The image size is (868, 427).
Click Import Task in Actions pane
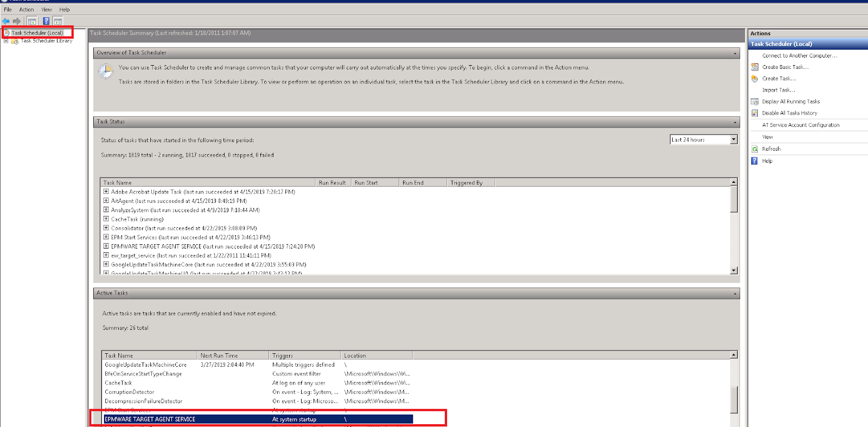[778, 90]
